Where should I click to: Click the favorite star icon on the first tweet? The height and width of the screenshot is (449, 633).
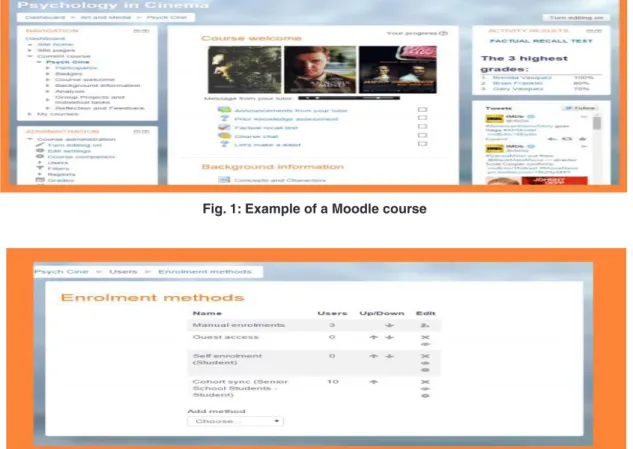tap(583, 139)
